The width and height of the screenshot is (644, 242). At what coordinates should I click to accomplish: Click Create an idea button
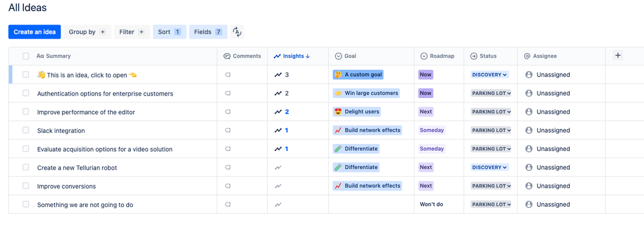35,32
